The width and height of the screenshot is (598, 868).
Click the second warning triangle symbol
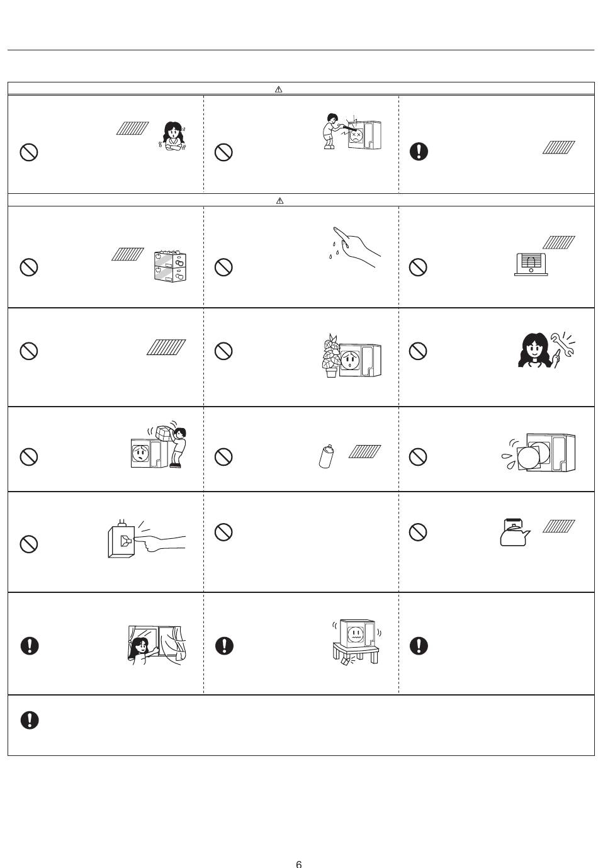pos(279,201)
